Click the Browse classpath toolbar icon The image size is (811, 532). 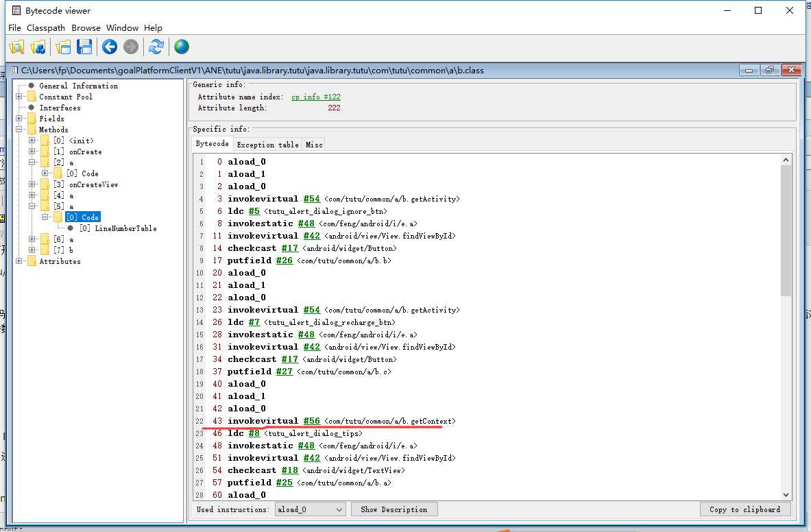click(39, 47)
